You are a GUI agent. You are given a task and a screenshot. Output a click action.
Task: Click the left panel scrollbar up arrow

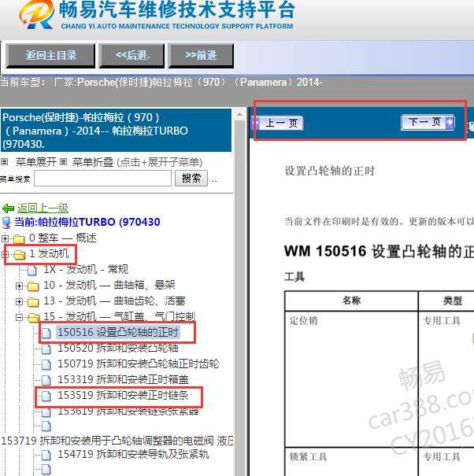click(x=239, y=114)
